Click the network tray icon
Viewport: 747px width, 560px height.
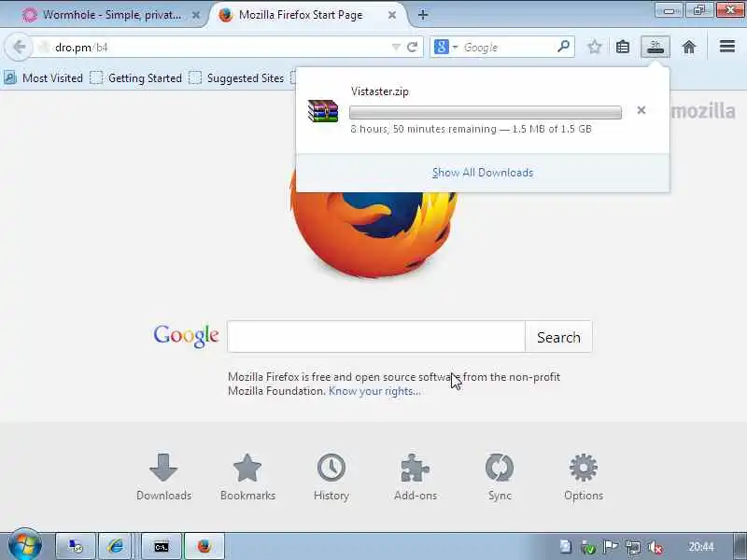coord(633,548)
